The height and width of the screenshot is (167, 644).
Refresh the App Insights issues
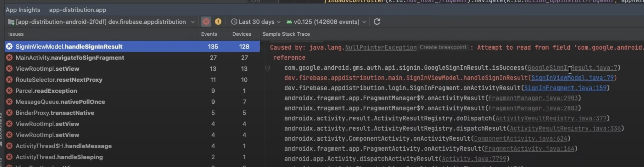(x=377, y=22)
